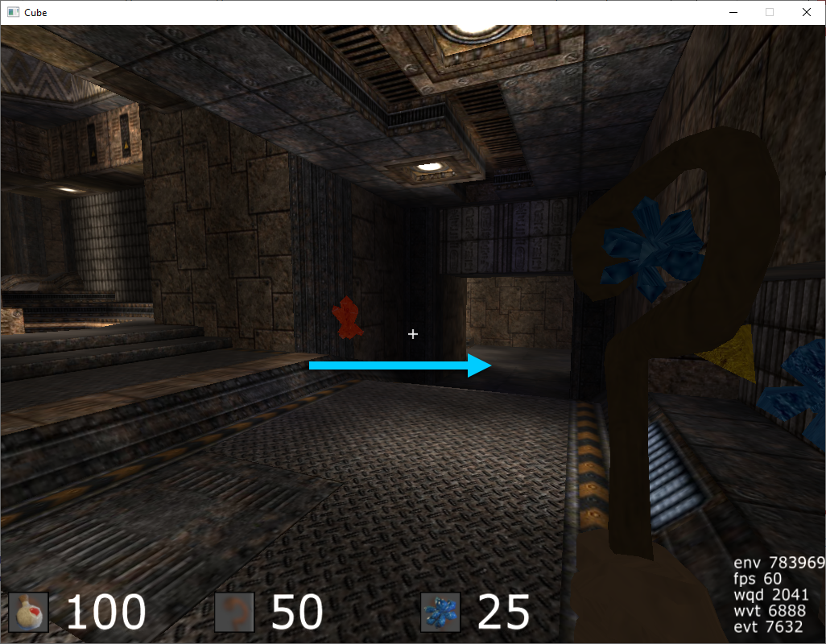Click the Cube app icon in title bar
Viewport: 826px width, 644px height.
(x=13, y=12)
